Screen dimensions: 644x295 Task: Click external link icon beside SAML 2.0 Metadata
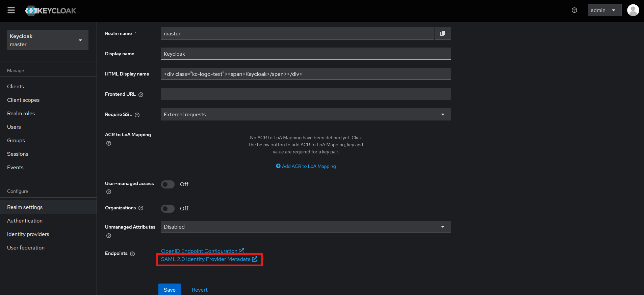[255, 259]
